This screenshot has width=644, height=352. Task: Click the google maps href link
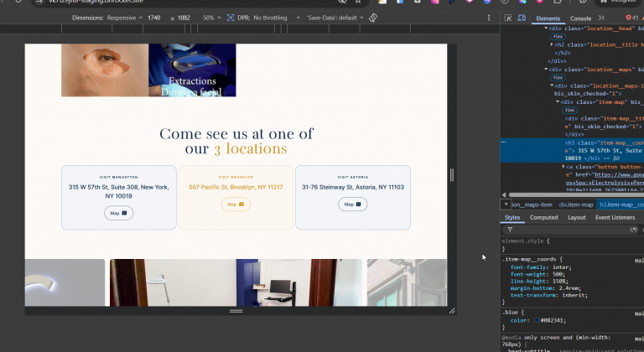pyautogui.click(x=619, y=174)
